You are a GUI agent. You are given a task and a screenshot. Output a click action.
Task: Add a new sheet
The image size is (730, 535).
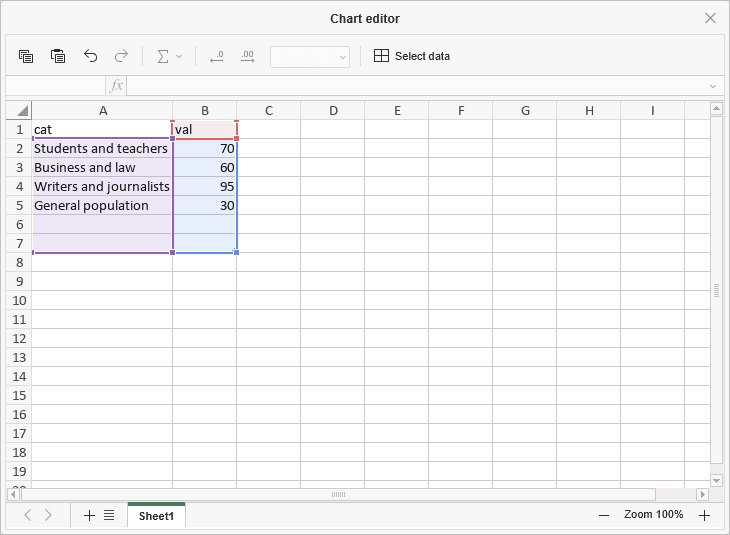(x=89, y=515)
